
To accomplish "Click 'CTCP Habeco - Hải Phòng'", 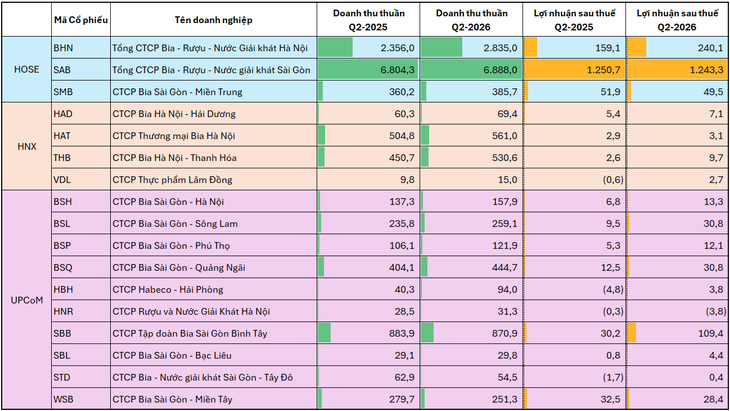I will 168,289.
